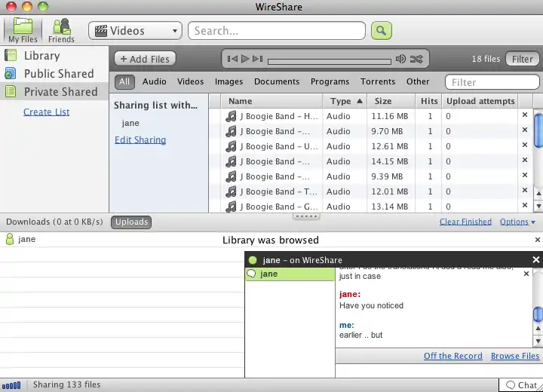
Task: Click the playback progress bar
Action: click(330, 62)
